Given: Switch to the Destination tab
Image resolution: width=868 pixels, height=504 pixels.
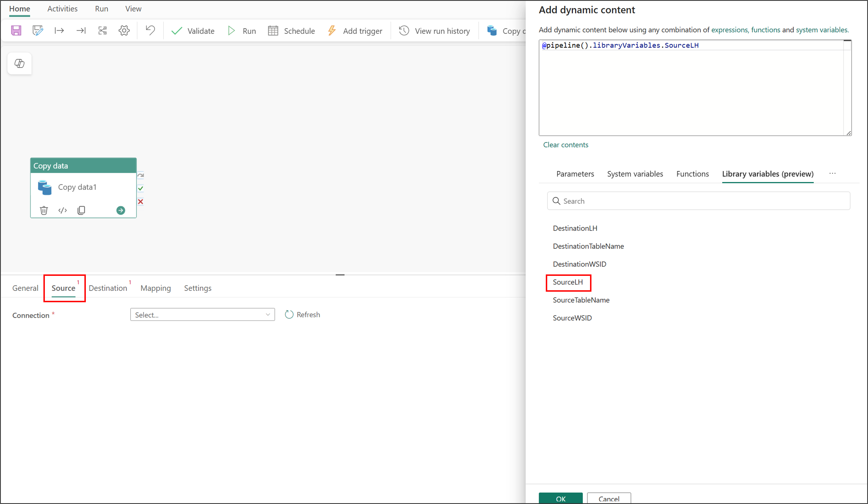Looking at the screenshot, I should tap(108, 288).
